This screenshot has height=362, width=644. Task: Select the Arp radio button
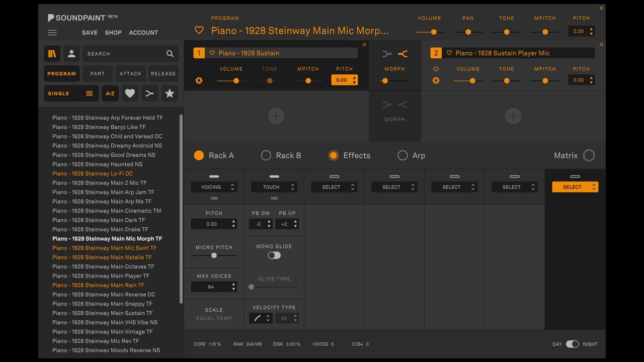(x=403, y=155)
